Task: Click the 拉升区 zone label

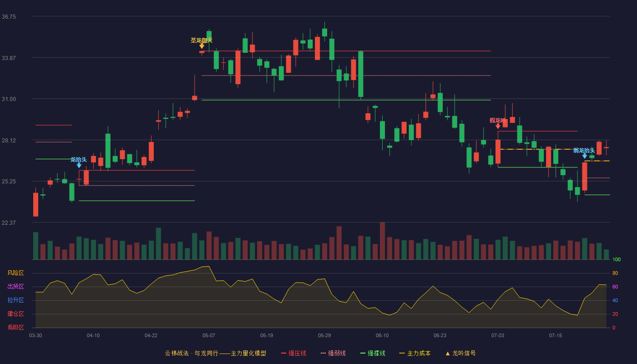Action: pos(15,300)
